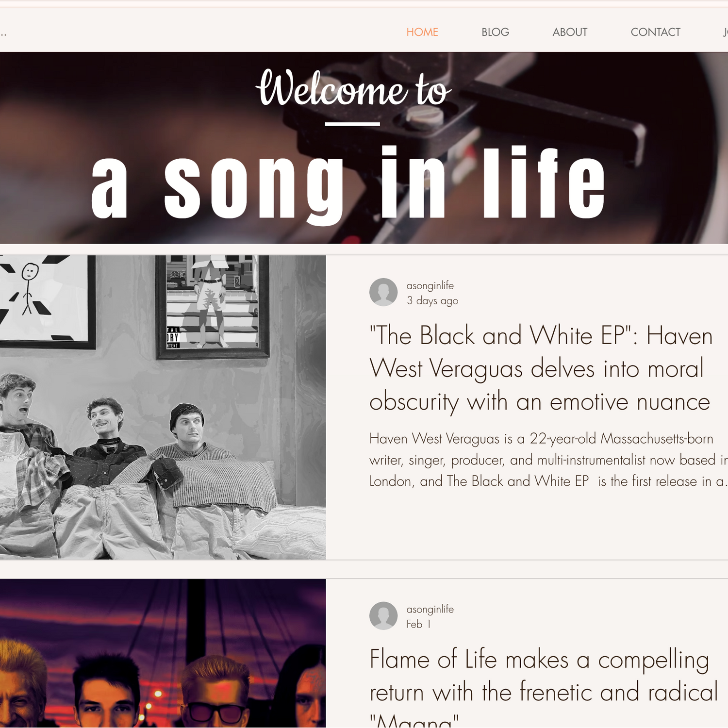
Task: Open the HOME navigation item
Action: click(x=422, y=32)
